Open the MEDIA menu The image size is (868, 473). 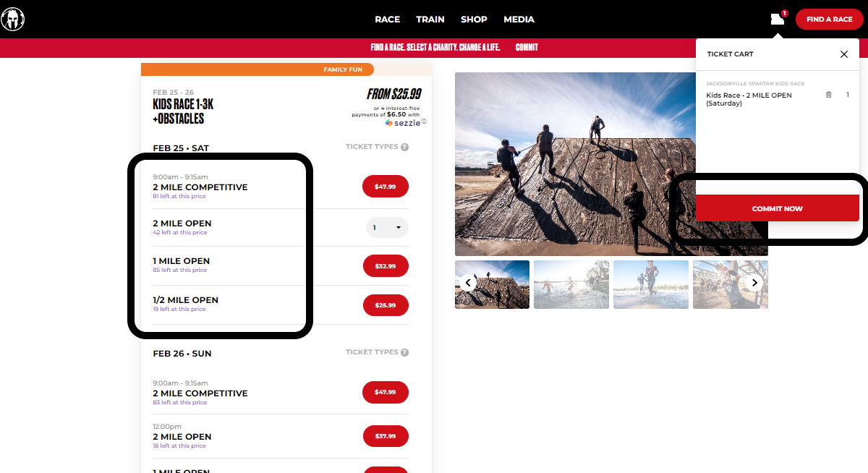click(519, 20)
